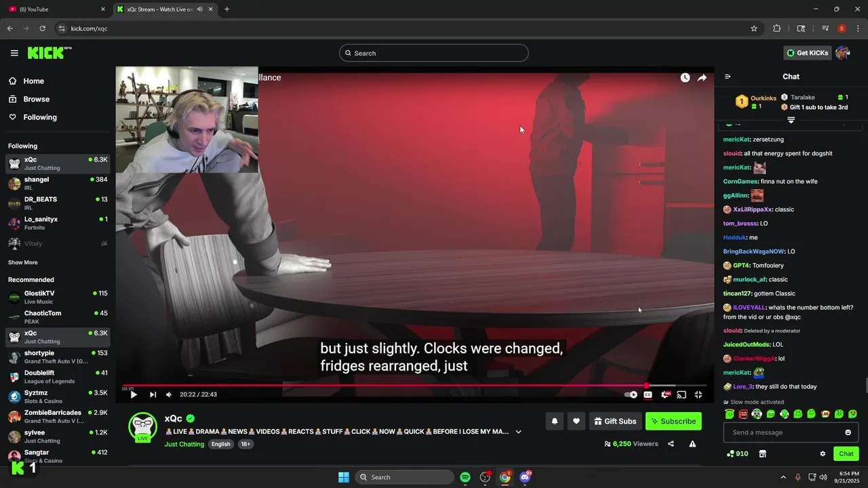Open video quality settings gear
This screenshot has height=488, width=868.
click(x=665, y=394)
